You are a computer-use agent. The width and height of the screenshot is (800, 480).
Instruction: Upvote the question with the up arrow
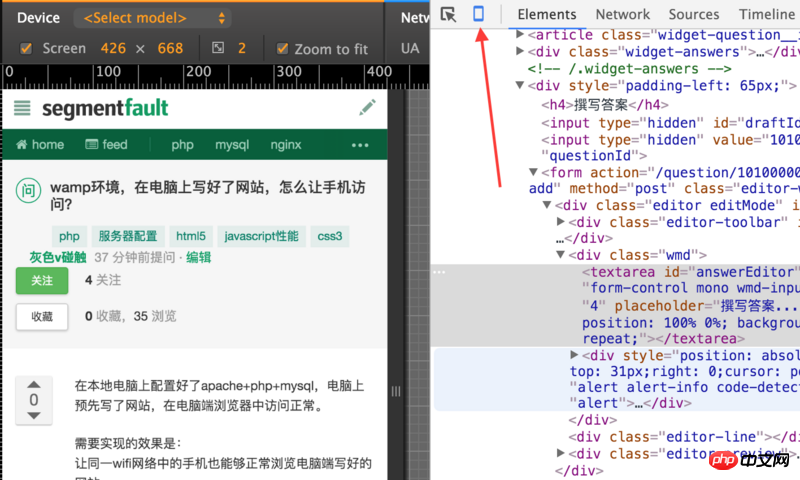34,386
